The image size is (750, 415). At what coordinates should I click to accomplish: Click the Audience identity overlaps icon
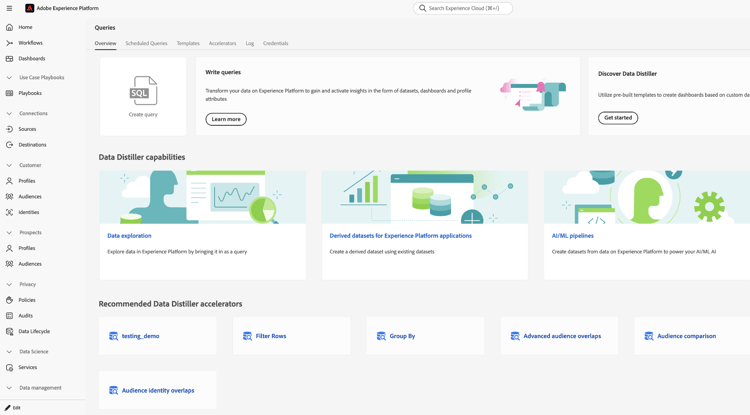click(x=113, y=391)
